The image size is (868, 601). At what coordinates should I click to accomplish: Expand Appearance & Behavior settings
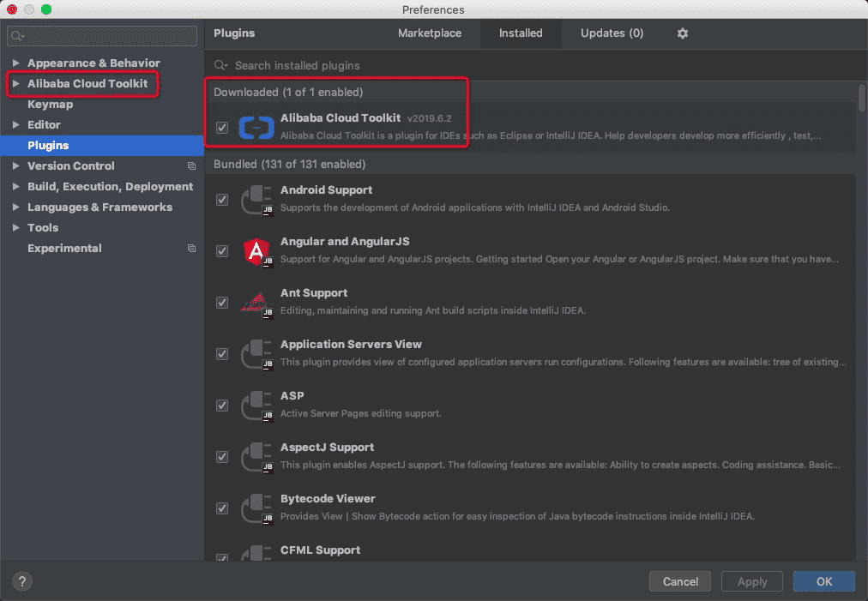[15, 63]
